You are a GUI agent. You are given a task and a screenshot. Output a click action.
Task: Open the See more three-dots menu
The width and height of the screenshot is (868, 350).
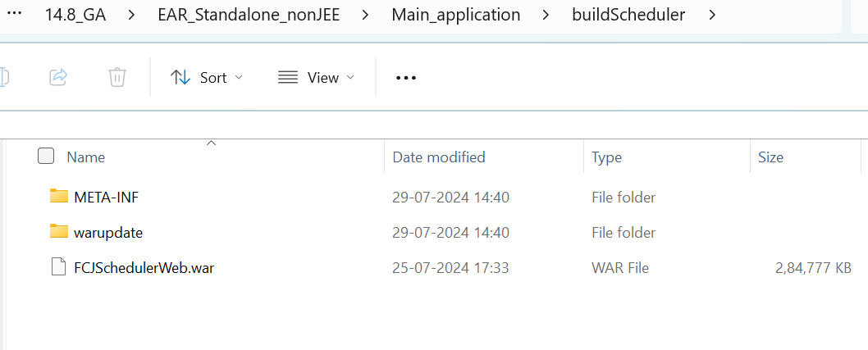pyautogui.click(x=406, y=78)
